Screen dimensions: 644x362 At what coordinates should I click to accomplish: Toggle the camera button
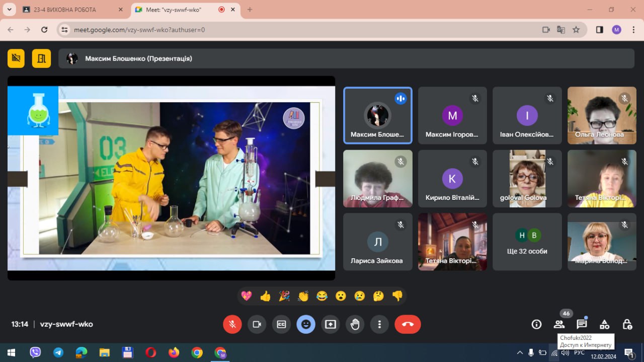pyautogui.click(x=257, y=324)
